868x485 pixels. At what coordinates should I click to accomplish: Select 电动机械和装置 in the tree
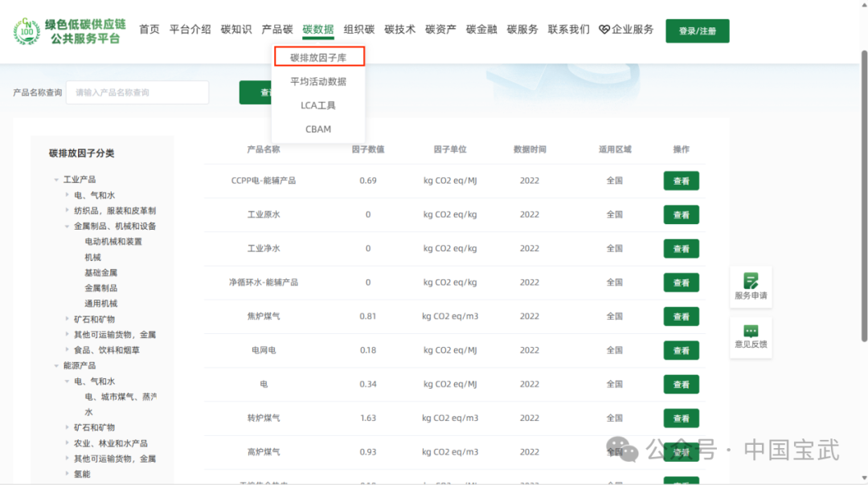[113, 242]
